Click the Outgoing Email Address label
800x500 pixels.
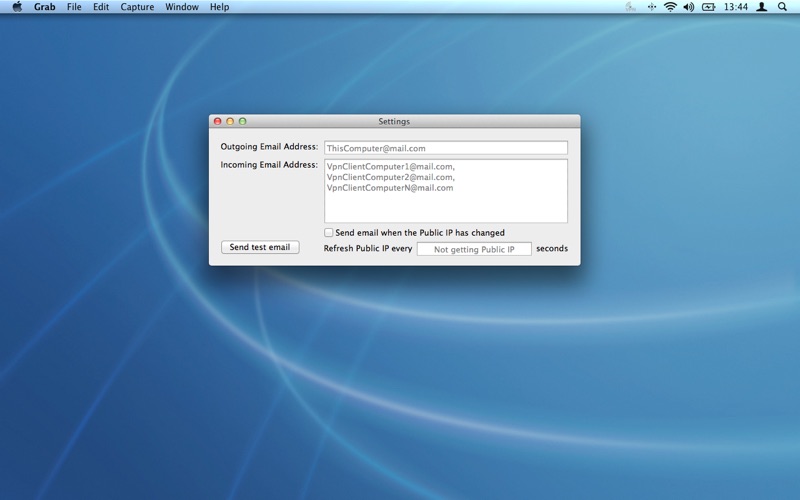[x=269, y=146]
